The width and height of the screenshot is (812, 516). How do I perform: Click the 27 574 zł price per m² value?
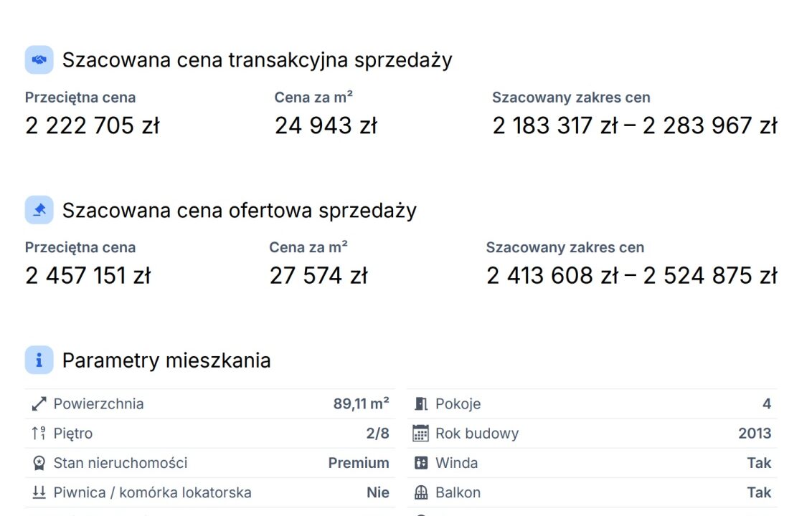click(318, 276)
